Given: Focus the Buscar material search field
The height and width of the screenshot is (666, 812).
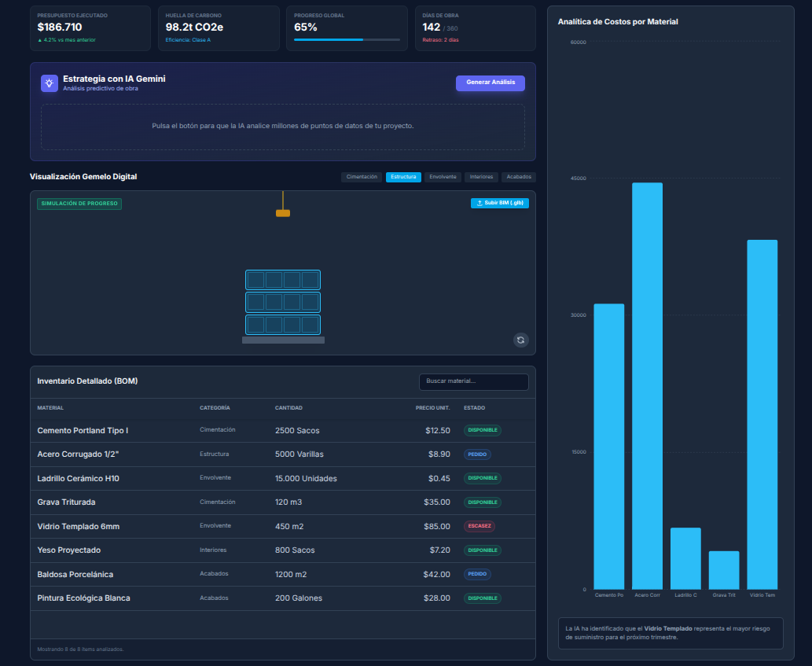Looking at the screenshot, I should (x=473, y=381).
